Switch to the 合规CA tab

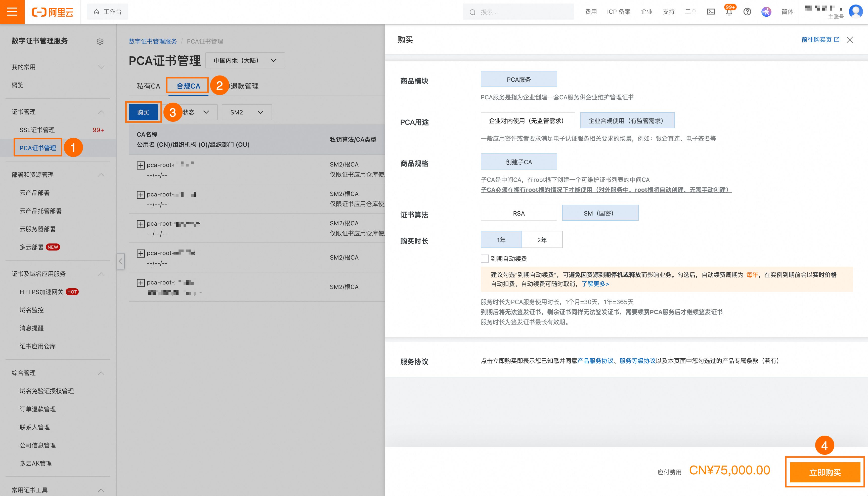coord(188,86)
